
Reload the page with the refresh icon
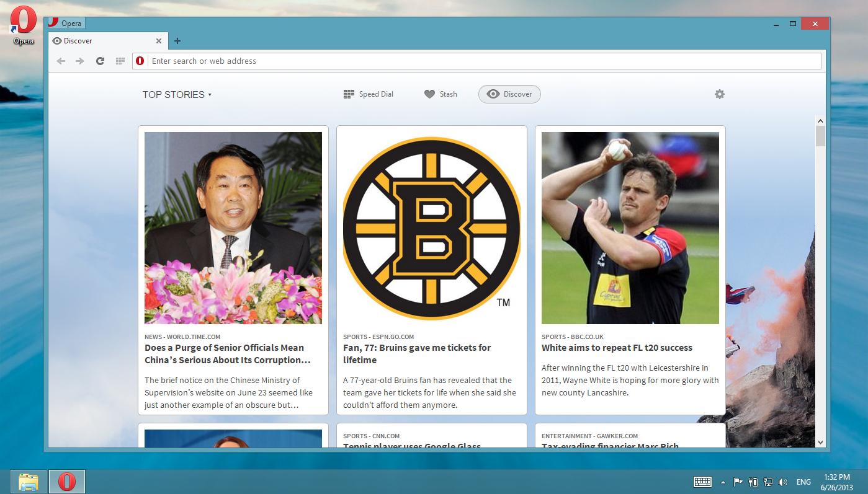100,61
